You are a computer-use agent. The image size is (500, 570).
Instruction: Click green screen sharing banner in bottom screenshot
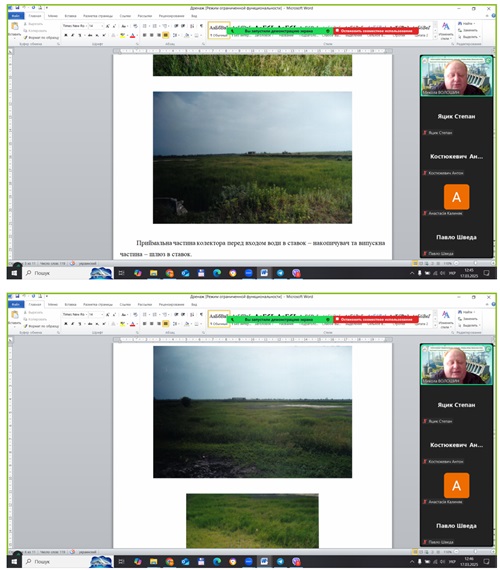(x=280, y=320)
